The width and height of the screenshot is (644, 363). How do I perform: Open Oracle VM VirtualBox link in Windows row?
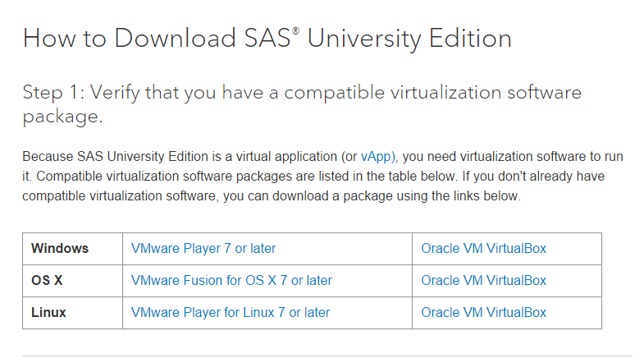point(483,248)
